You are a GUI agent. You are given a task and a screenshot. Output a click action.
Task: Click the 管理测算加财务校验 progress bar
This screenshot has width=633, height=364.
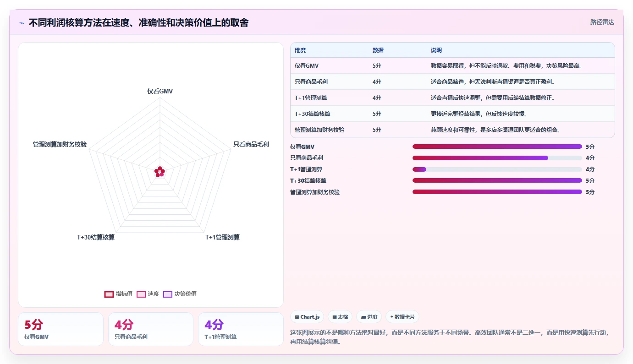[497, 192]
